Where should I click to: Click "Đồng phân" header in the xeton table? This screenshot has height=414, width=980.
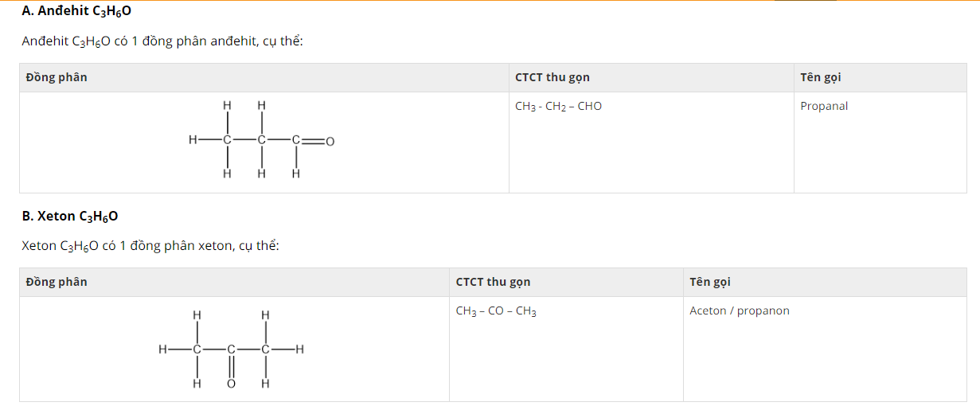click(x=57, y=282)
